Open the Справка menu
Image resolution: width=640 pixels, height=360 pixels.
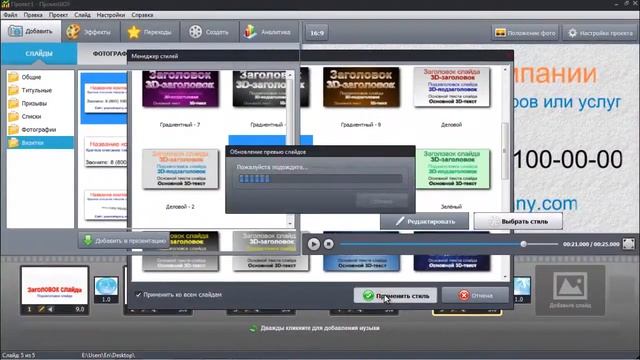tap(142, 15)
